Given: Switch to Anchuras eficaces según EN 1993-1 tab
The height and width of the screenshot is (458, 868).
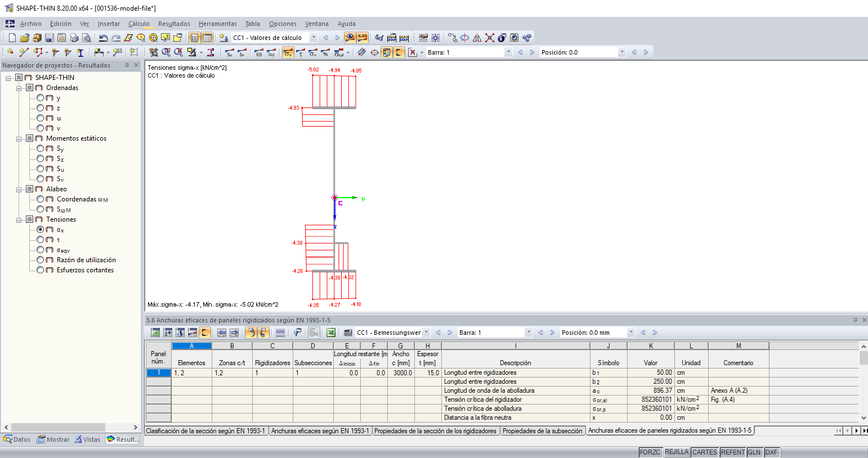Looking at the screenshot, I should click(320, 431).
